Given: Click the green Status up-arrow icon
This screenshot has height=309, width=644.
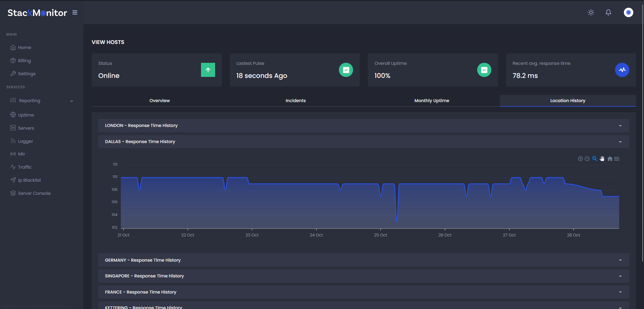Looking at the screenshot, I should click(208, 70).
